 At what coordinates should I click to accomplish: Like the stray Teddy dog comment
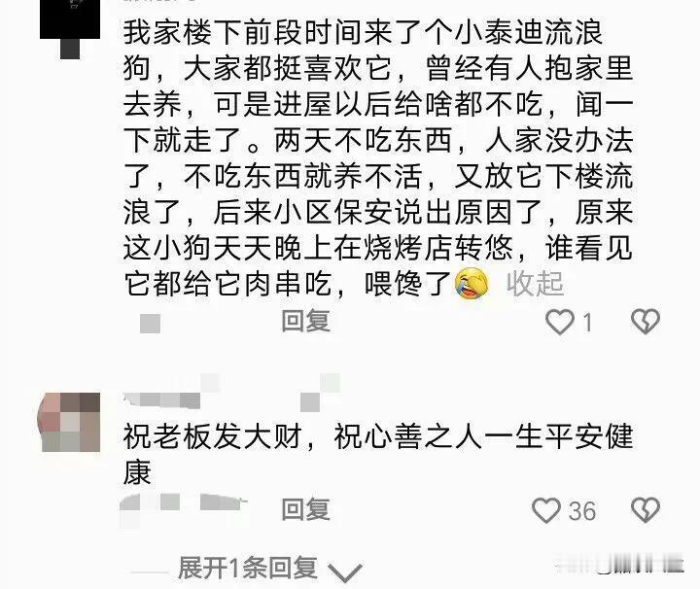pyautogui.click(x=559, y=322)
